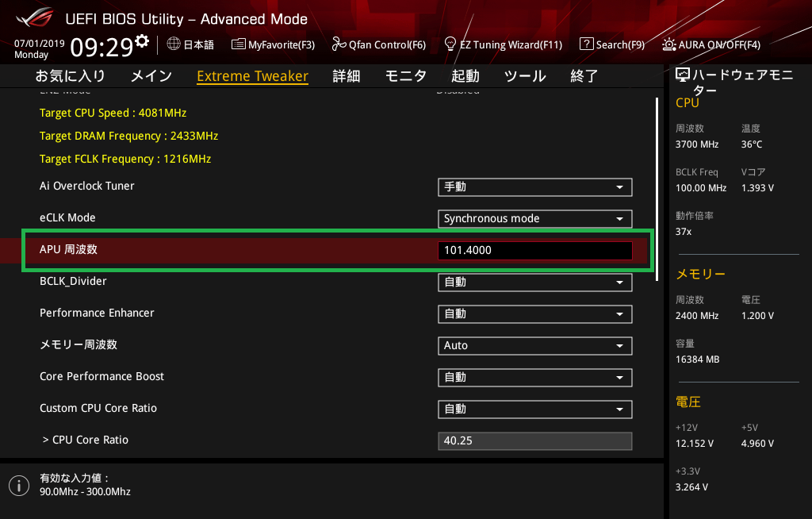This screenshot has width=812, height=519.
Task: Click the 36°C CPU temperature value
Action: [752, 144]
